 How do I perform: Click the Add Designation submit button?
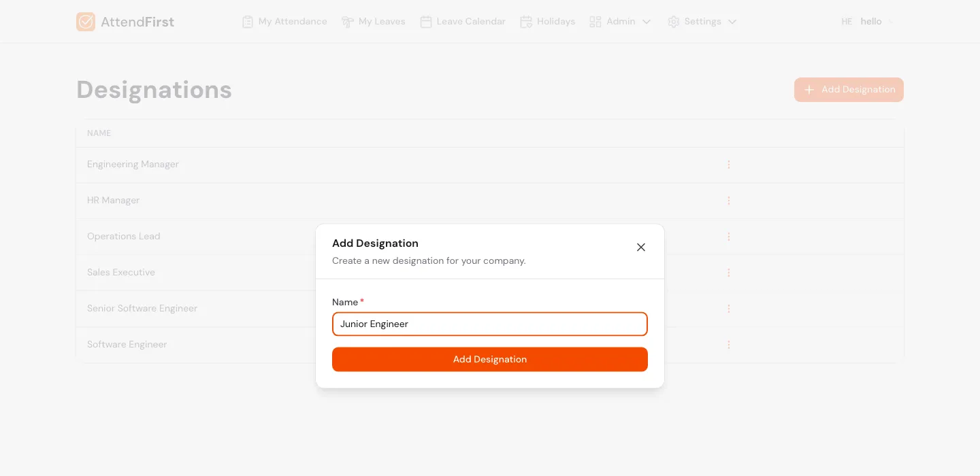490,359
